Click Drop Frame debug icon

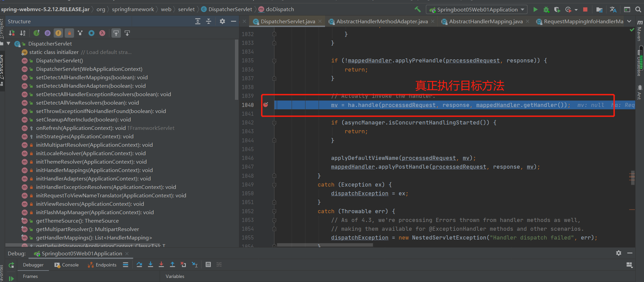click(183, 265)
